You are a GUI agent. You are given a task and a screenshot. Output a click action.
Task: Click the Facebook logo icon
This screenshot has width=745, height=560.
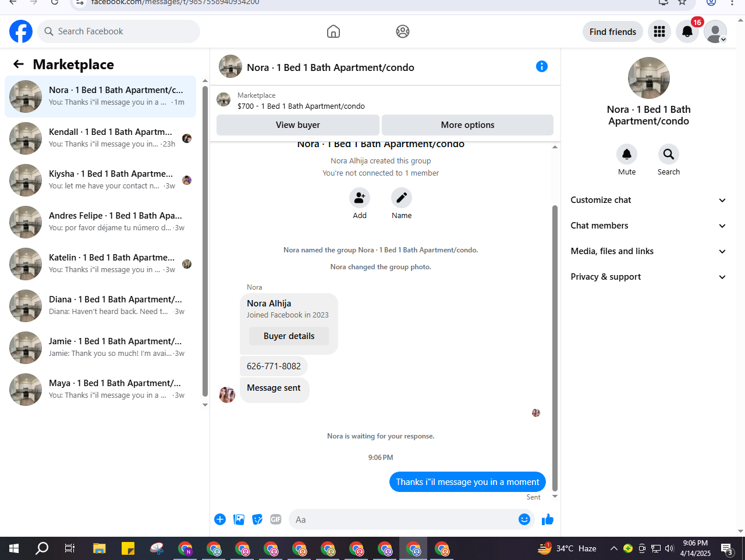[21, 31]
